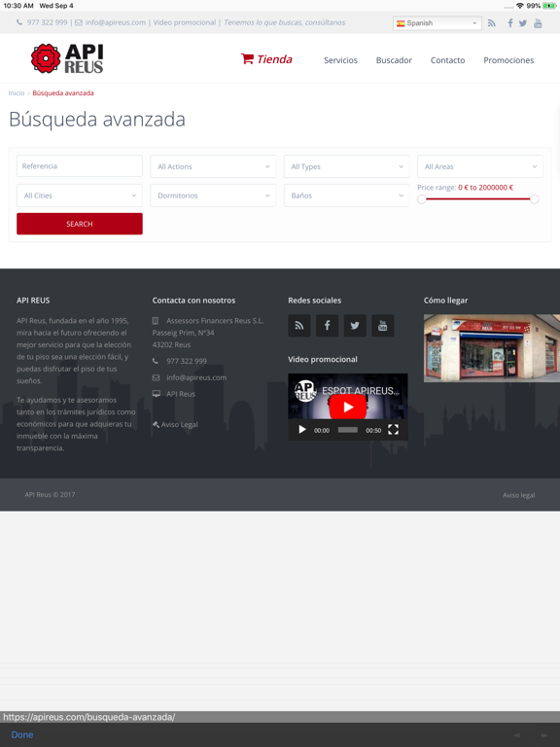Screen dimensions: 560x747
Task: Click the API Reus logo
Action: coord(67,58)
